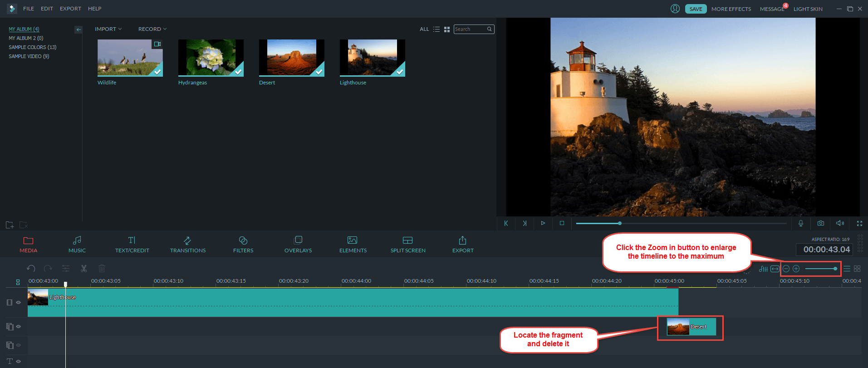
Task: Zoom timeline to fit
Action: point(775,269)
